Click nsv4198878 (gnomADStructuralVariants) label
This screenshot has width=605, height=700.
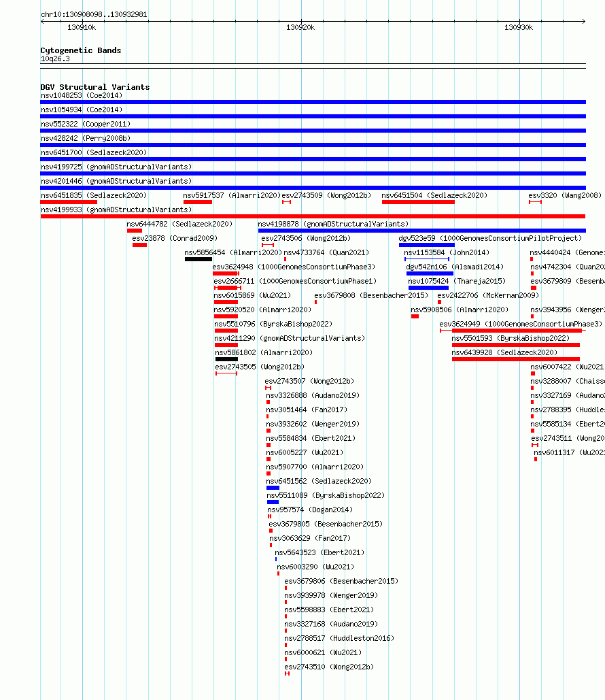pyautogui.click(x=333, y=224)
